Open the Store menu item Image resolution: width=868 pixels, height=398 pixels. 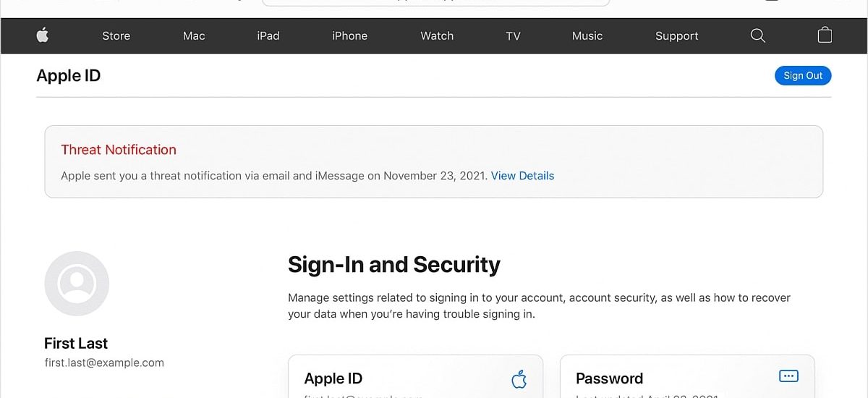point(116,35)
